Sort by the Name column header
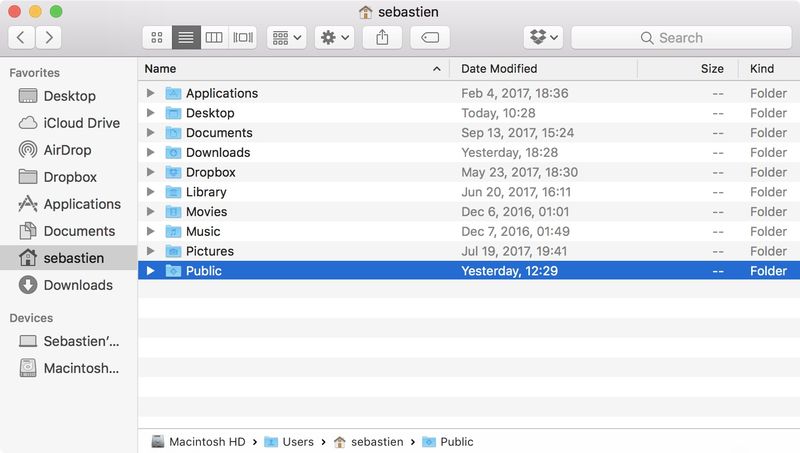 293,69
